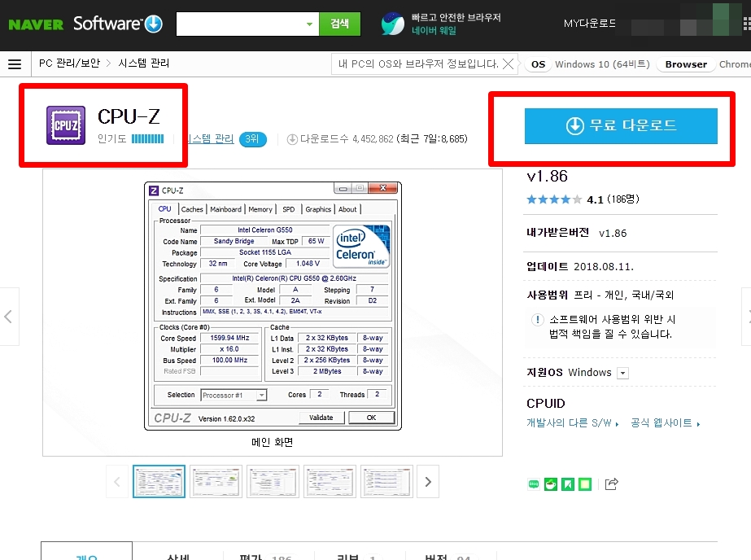Click the NAVER logo
This screenshot has height=560, width=751.
point(36,24)
